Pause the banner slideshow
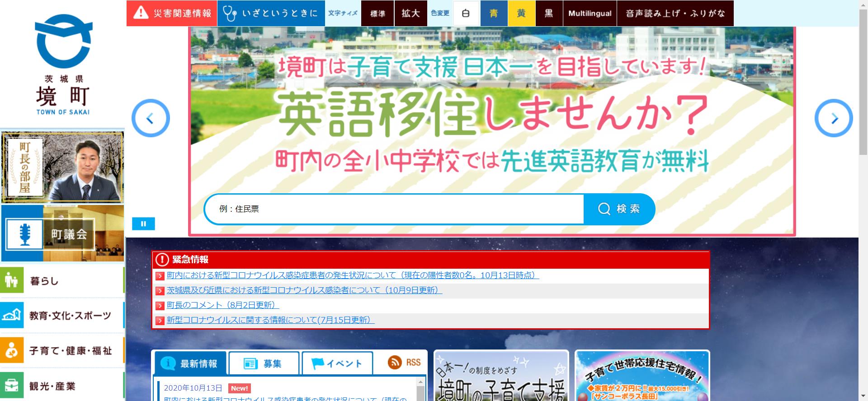The image size is (868, 401). (143, 224)
